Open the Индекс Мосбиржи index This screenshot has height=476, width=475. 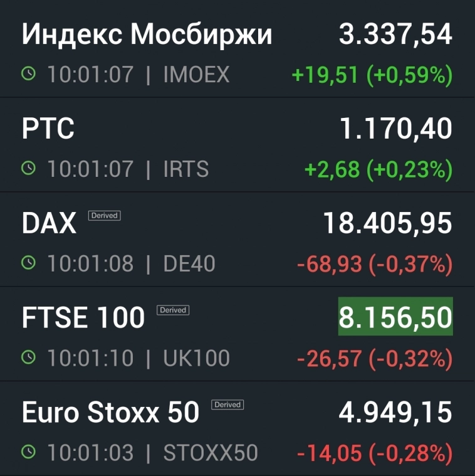[147, 34]
